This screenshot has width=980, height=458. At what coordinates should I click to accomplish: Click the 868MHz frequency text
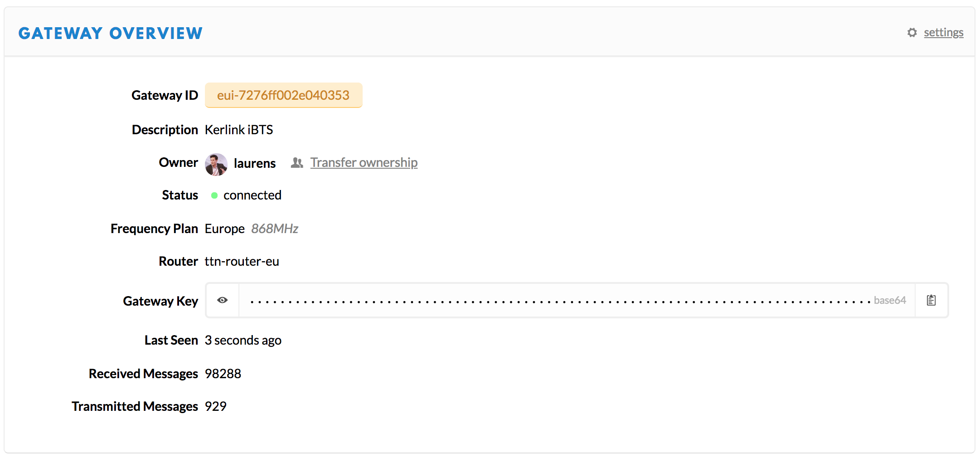tap(275, 229)
